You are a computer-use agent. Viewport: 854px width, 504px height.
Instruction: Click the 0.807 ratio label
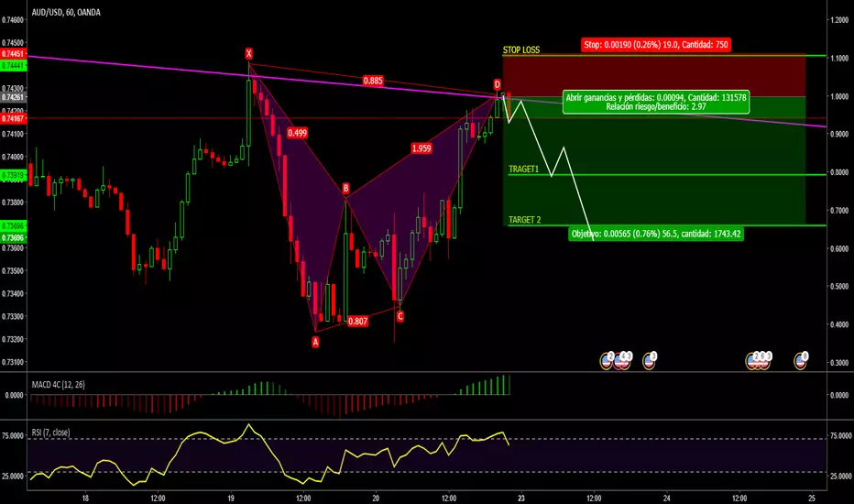358,321
